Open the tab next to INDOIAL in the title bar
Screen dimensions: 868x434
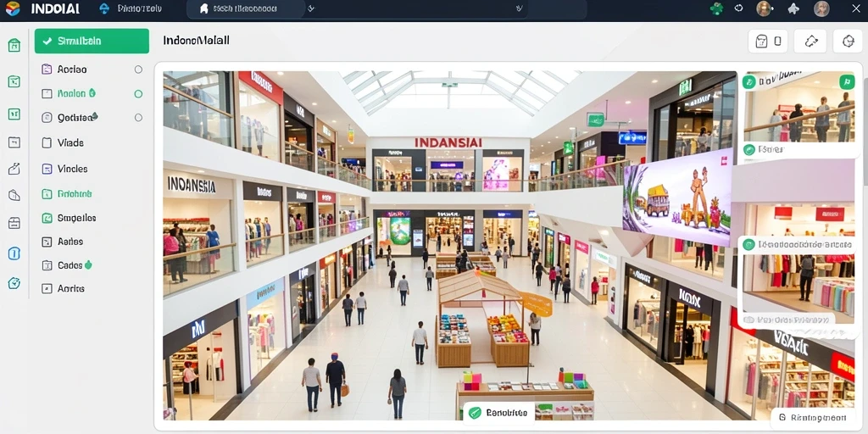pos(131,8)
